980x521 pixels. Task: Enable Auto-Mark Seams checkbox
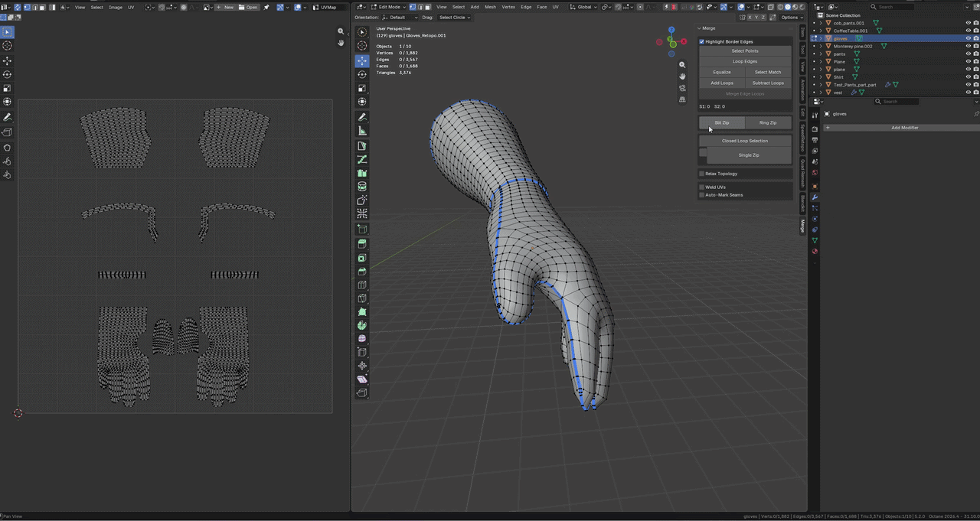coord(702,195)
